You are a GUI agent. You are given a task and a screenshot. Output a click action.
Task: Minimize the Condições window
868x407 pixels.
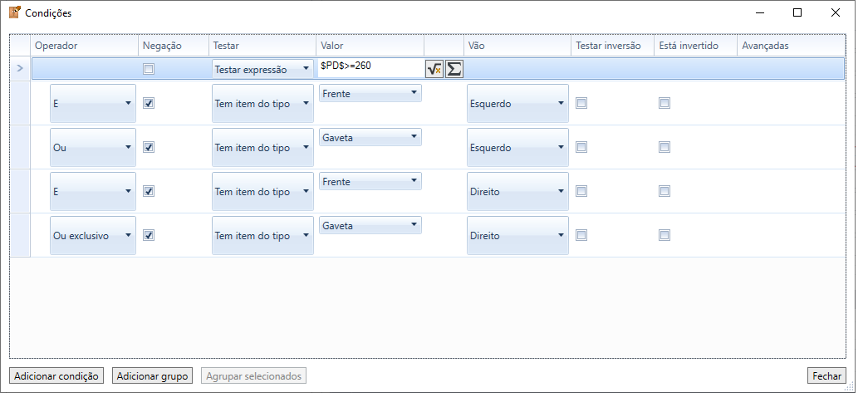click(759, 12)
